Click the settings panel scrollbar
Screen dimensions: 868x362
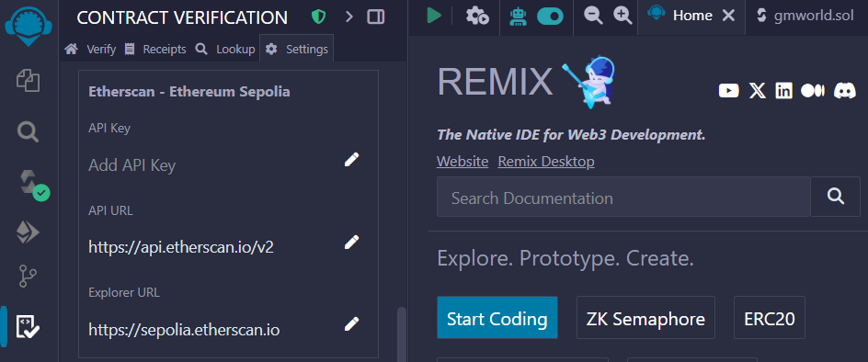click(x=402, y=334)
